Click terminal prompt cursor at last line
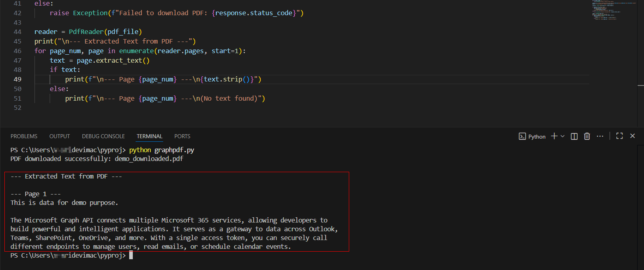644x270 pixels. pos(131,255)
